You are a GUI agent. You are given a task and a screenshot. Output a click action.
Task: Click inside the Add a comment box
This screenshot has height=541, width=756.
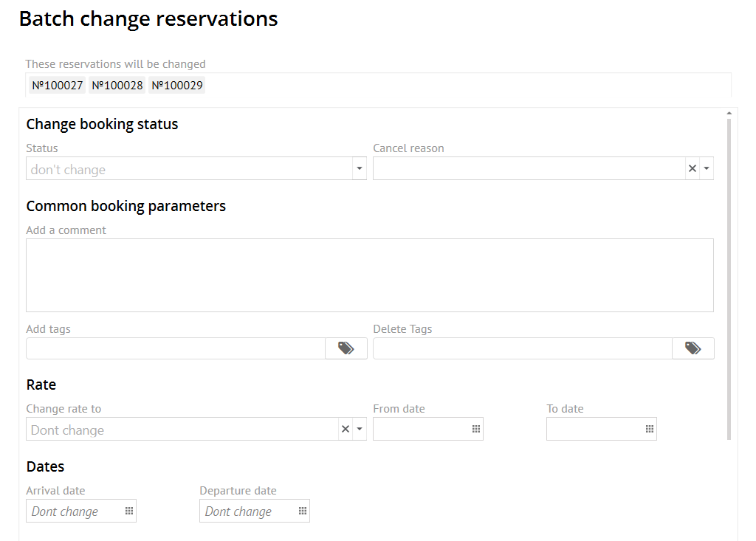[369, 275]
